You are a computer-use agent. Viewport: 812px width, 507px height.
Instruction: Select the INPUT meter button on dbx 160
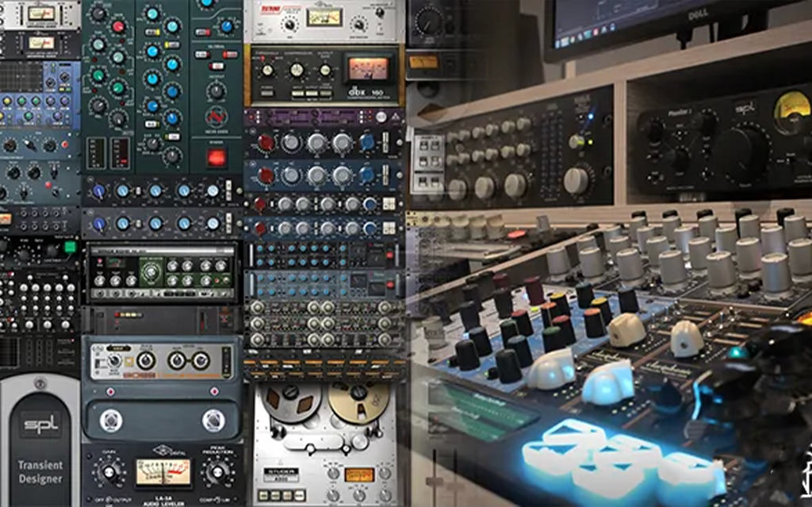click(298, 93)
